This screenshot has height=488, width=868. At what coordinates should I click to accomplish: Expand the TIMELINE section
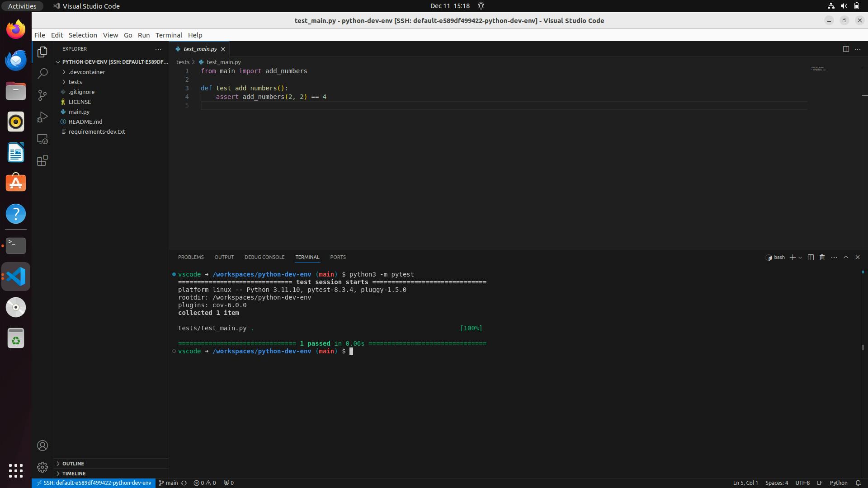(111, 473)
